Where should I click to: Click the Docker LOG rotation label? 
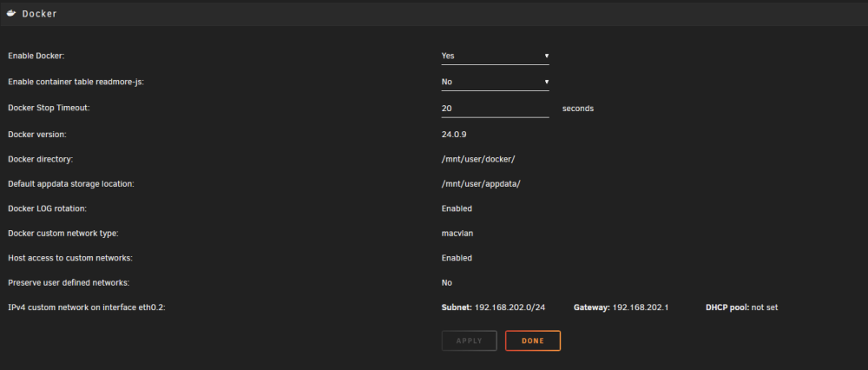[48, 208]
